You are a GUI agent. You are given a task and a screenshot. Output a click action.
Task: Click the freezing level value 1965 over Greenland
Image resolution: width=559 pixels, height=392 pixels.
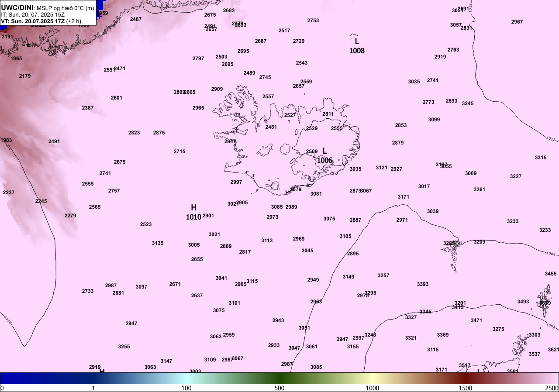[x=16, y=58]
